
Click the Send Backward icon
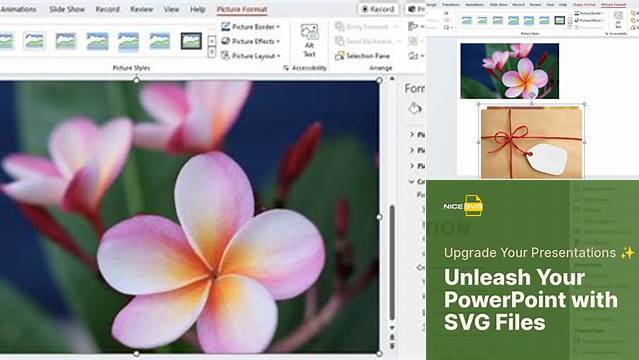coord(339,41)
